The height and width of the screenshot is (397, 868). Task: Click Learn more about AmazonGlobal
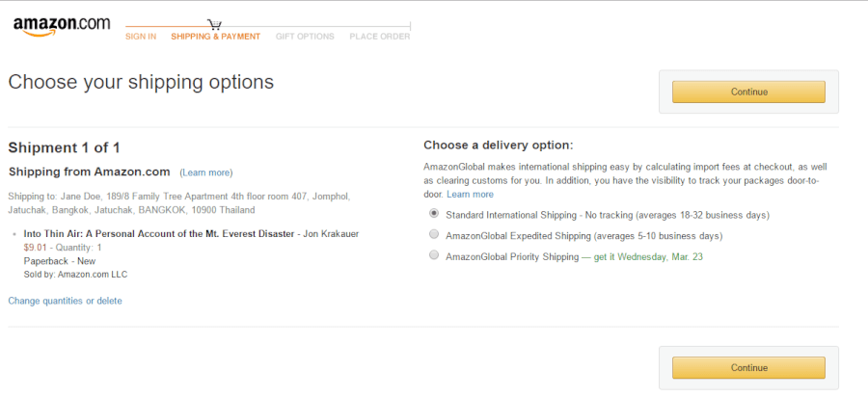coord(470,195)
